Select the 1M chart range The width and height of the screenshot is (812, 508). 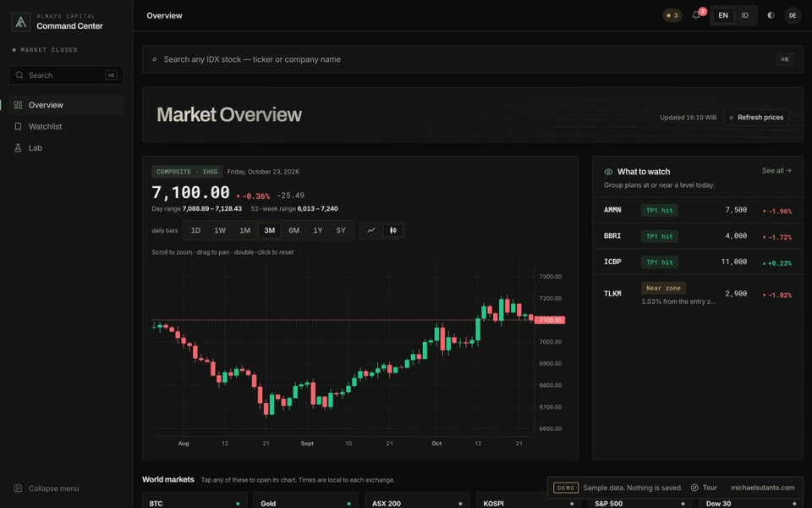click(245, 230)
